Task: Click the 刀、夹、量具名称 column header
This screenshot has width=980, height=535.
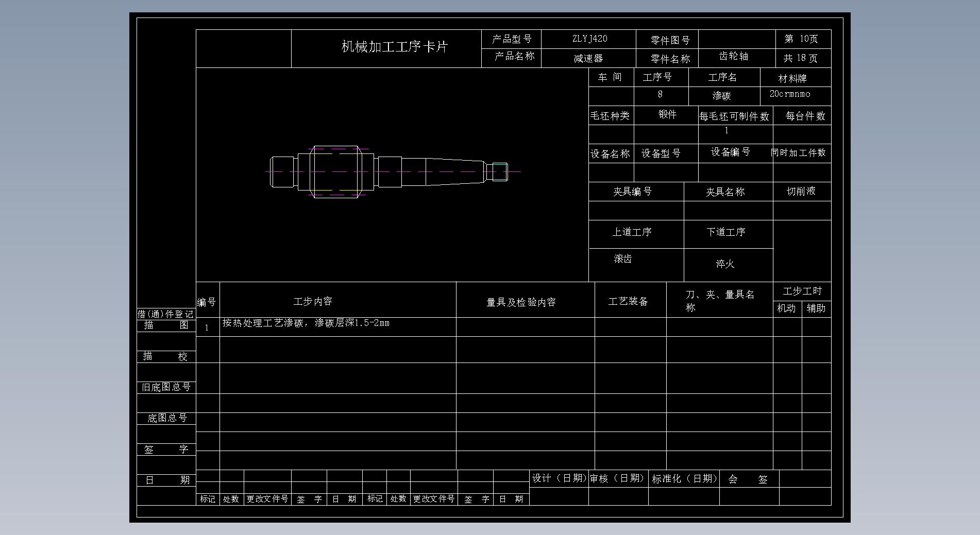Action: [720, 301]
